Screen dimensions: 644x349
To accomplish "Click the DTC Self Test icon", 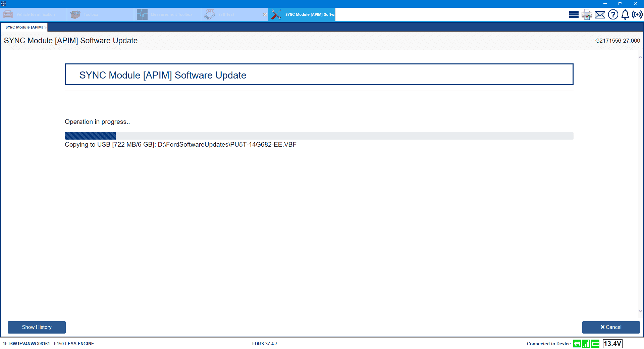I will pyautogui.click(x=210, y=14).
